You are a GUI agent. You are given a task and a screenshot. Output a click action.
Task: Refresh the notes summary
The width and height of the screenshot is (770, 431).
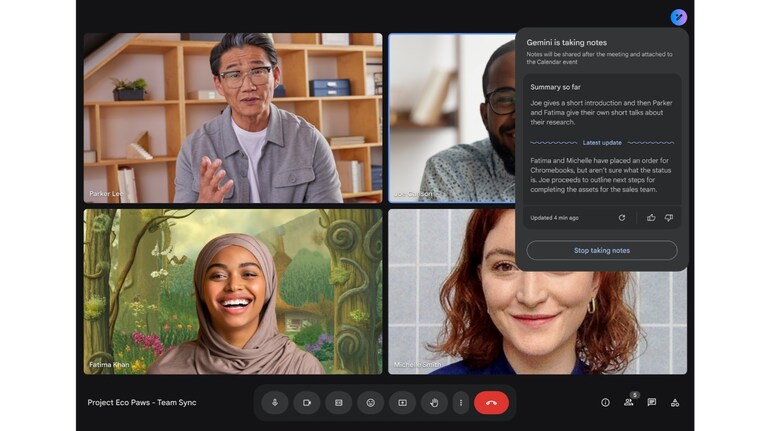click(x=622, y=217)
